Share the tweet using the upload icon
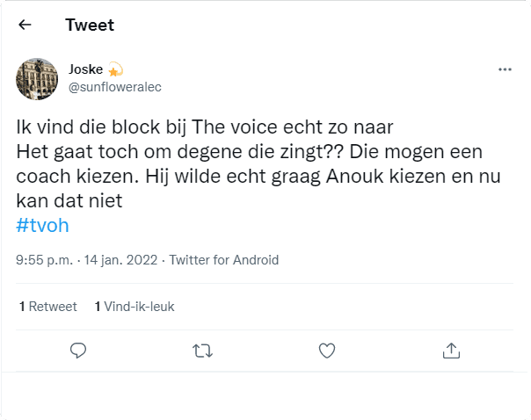The width and height of the screenshot is (531, 420). coord(451,351)
